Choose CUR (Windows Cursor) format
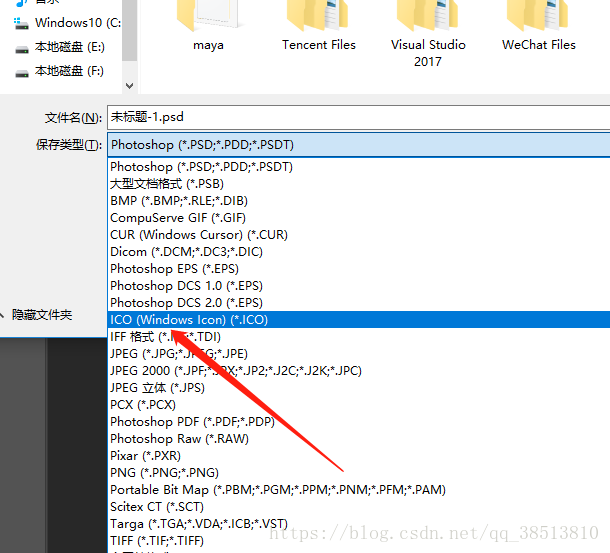Screen dimensions: 610x553 [x=359, y=235]
